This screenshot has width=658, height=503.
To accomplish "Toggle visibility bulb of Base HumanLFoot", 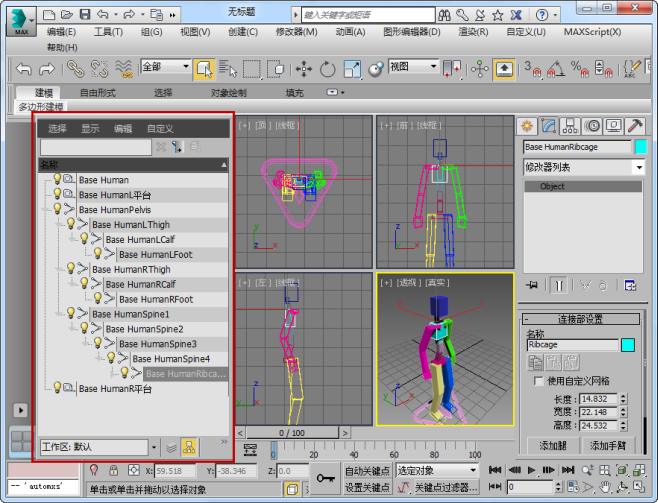I will pyautogui.click(x=98, y=253).
